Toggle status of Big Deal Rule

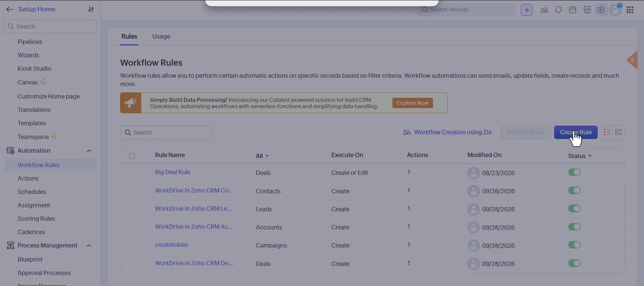[574, 172]
